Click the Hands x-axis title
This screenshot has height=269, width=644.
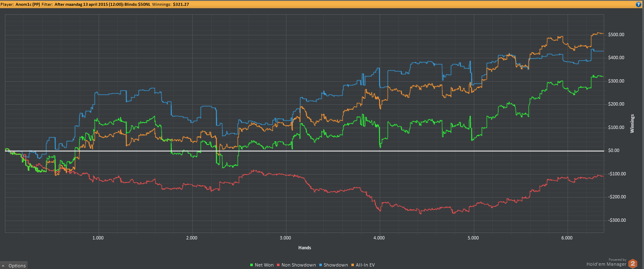(x=305, y=248)
